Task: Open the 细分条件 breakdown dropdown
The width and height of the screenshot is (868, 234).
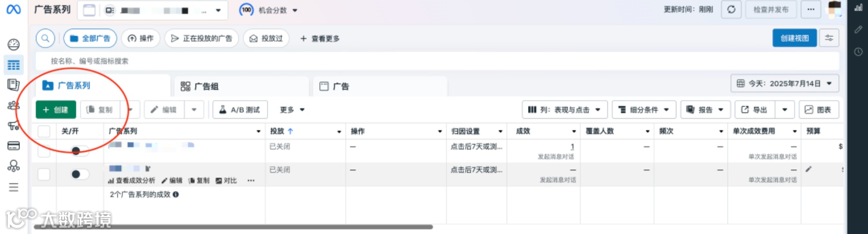Action: click(x=644, y=109)
